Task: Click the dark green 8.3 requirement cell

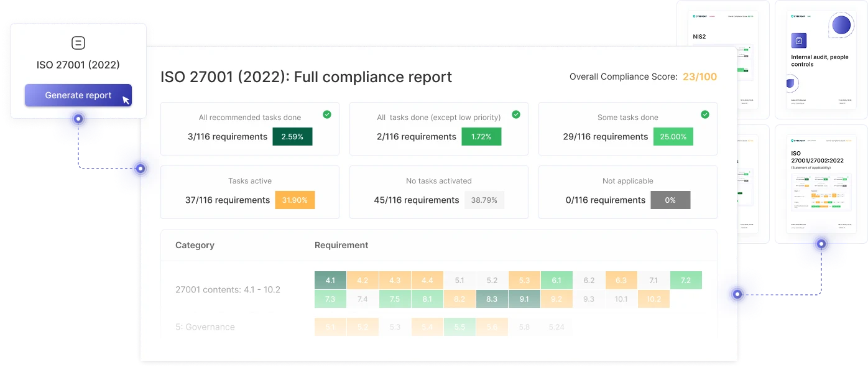Action: [492, 299]
